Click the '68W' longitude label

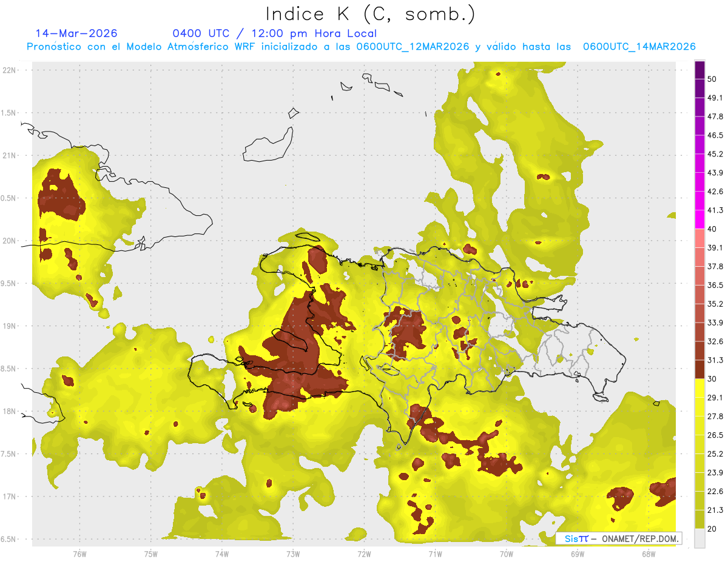pyautogui.click(x=649, y=554)
